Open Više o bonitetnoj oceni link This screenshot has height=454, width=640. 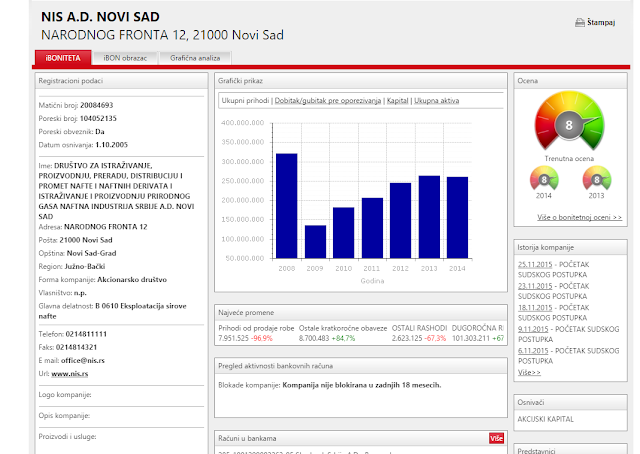[580, 217]
